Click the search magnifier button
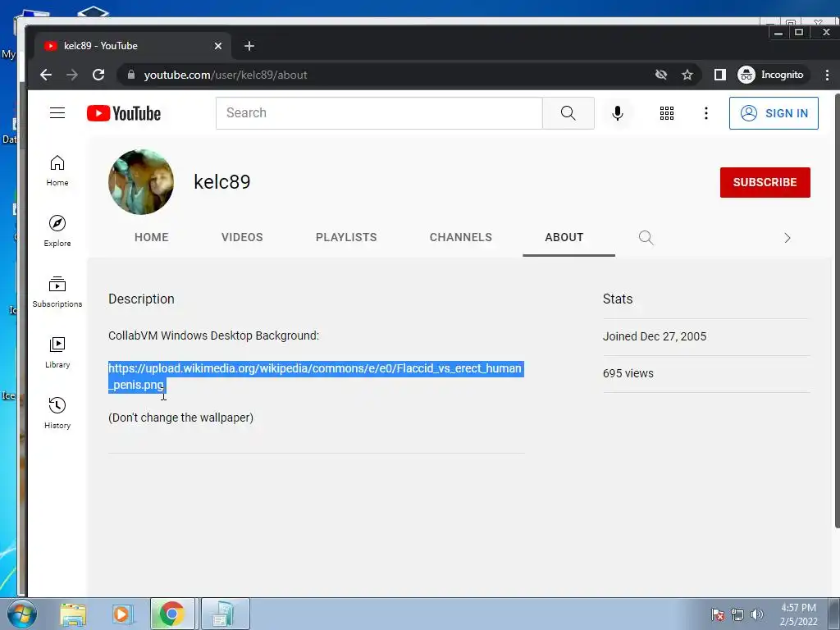This screenshot has height=630, width=840. (x=568, y=113)
